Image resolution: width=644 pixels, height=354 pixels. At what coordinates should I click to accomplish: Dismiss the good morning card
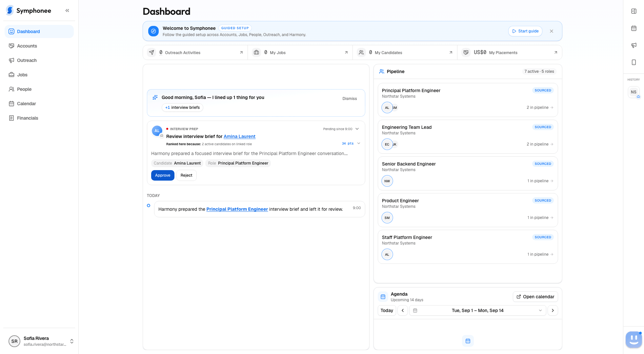pyautogui.click(x=350, y=99)
